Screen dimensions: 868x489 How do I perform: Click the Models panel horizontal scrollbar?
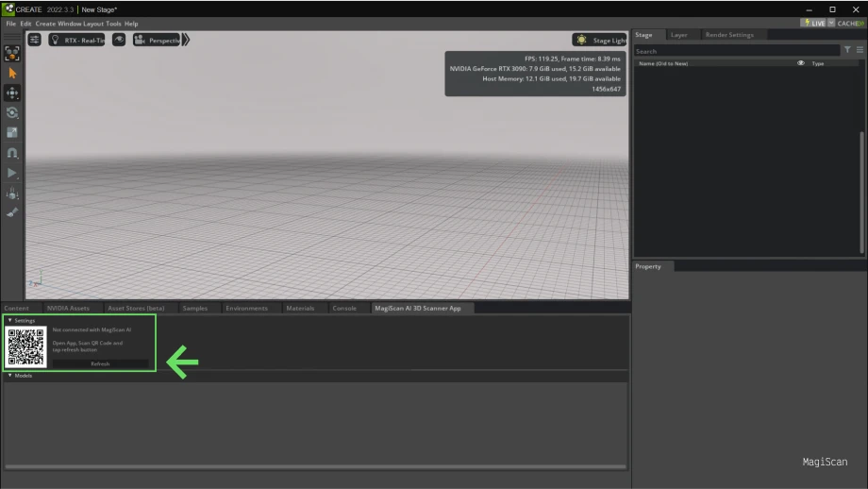point(315,467)
